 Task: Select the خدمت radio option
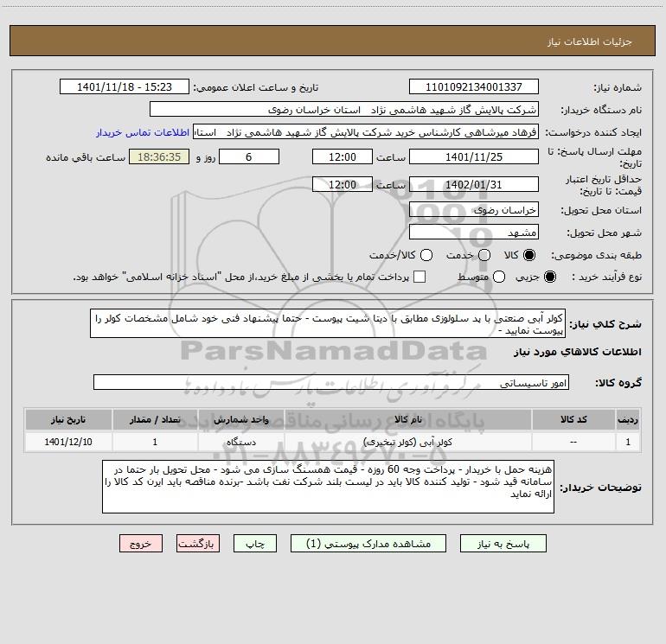click(x=483, y=255)
